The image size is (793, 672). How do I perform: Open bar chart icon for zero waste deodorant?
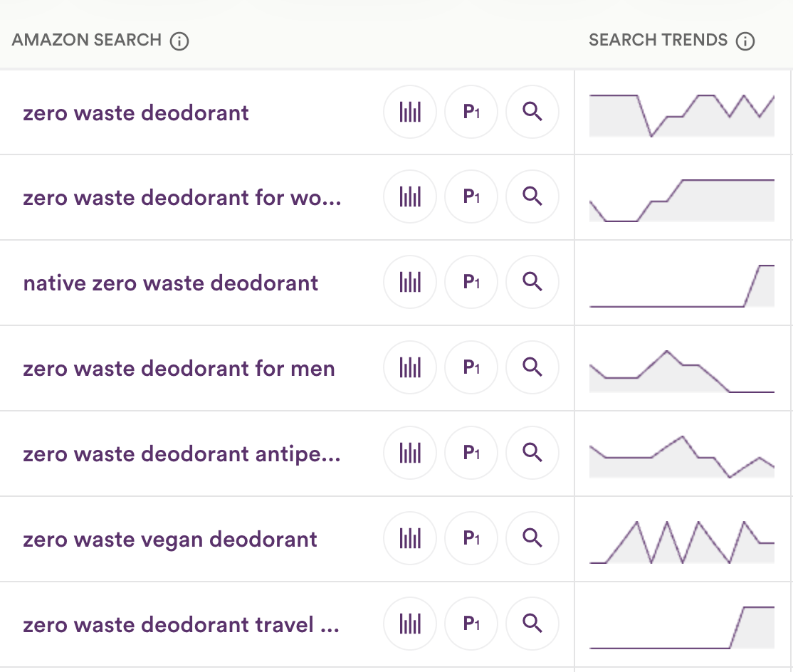(x=409, y=112)
